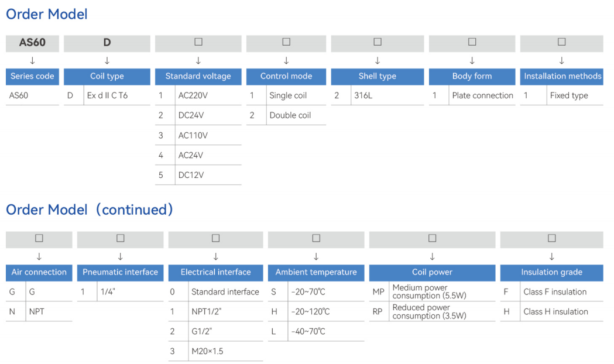This screenshot has width=614, height=364.
Task: Select the Coil type header
Action: click(x=107, y=76)
